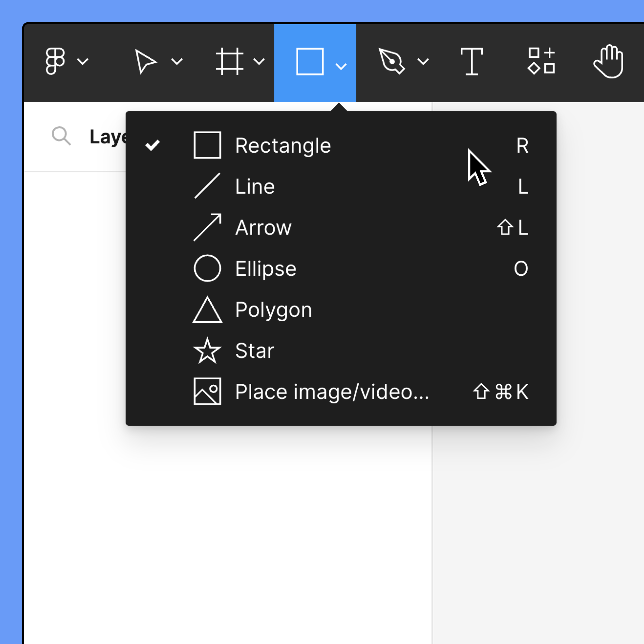This screenshot has height=644, width=644.
Task: Select the Pen tool icon
Action: pos(391,61)
